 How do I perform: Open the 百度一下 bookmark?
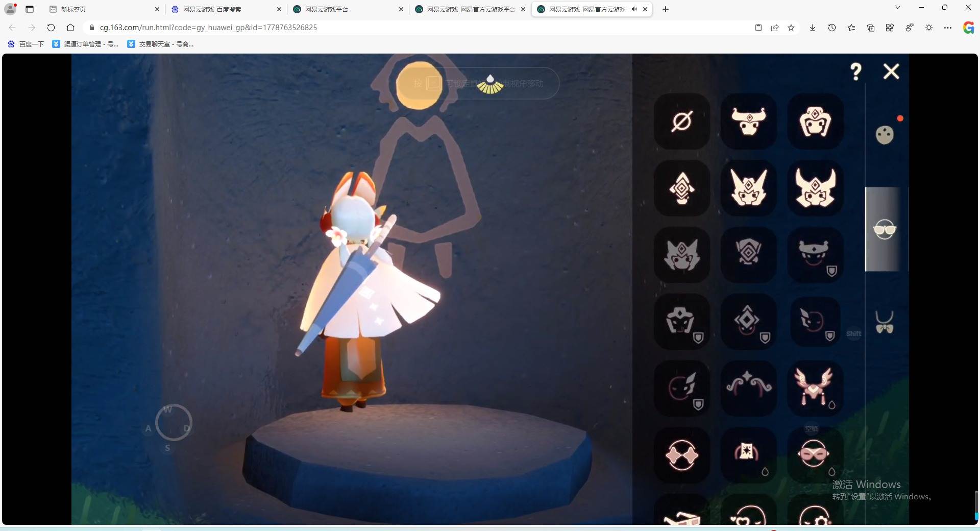pos(26,44)
